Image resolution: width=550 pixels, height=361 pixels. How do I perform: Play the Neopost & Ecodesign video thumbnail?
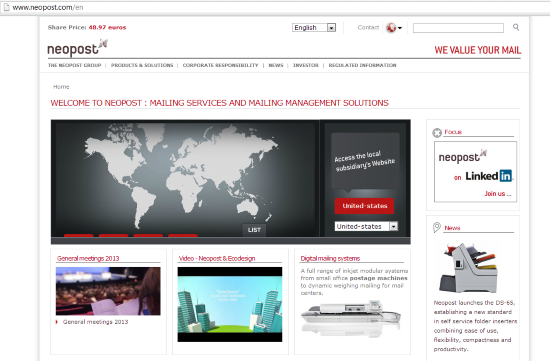tap(230, 304)
